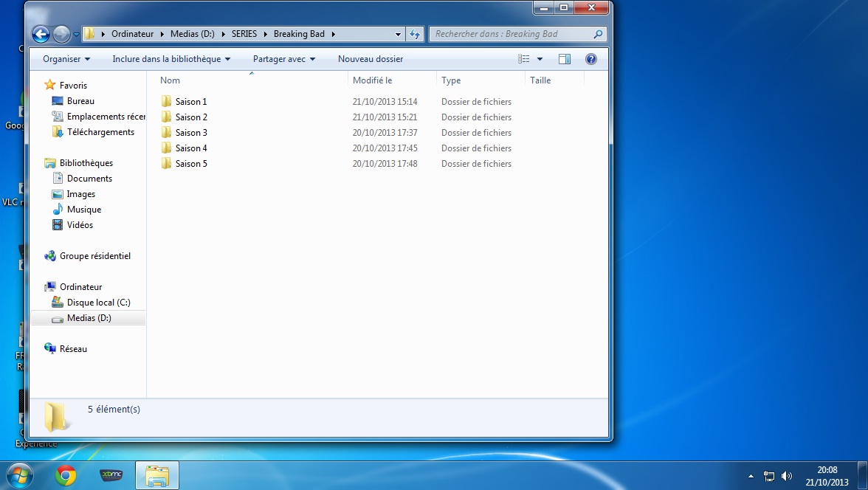Click the search magnifier icon

[x=598, y=35]
